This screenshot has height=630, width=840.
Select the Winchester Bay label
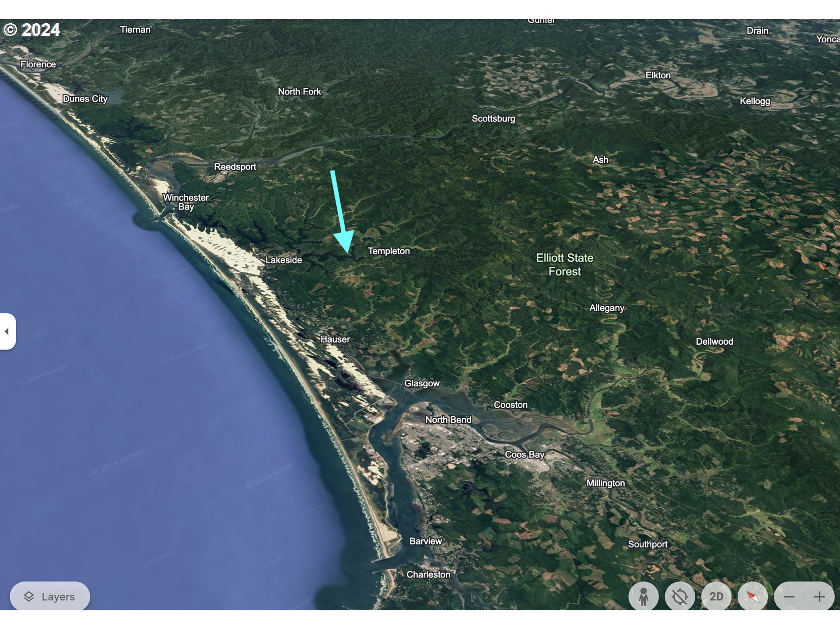click(x=186, y=202)
